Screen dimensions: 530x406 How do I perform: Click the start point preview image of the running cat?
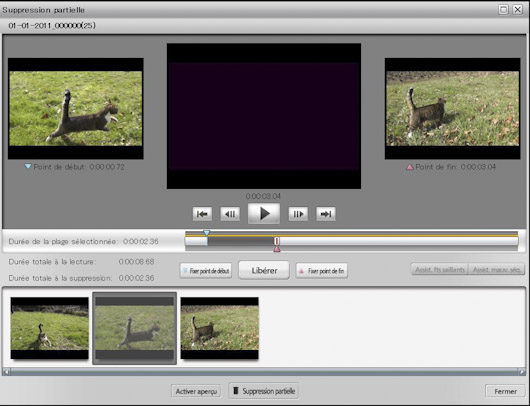click(x=76, y=109)
